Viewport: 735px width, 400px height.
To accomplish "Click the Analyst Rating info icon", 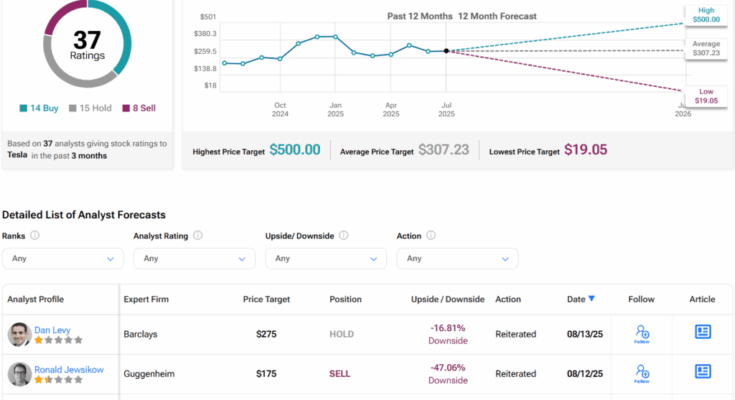I will [x=198, y=235].
